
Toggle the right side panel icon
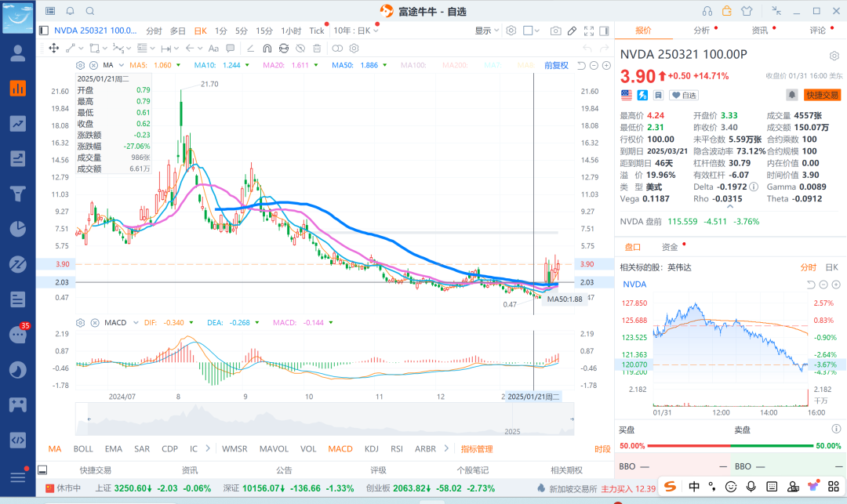605,31
